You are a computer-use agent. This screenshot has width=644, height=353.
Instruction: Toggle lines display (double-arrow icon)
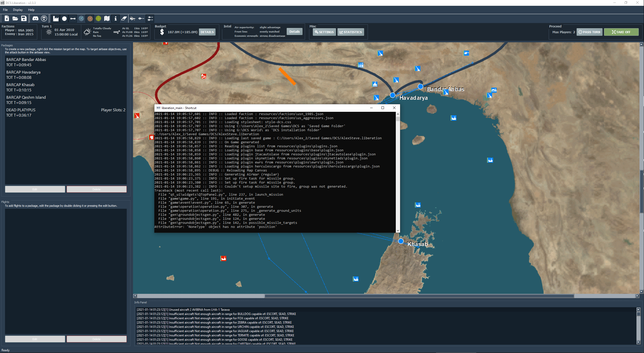click(73, 18)
